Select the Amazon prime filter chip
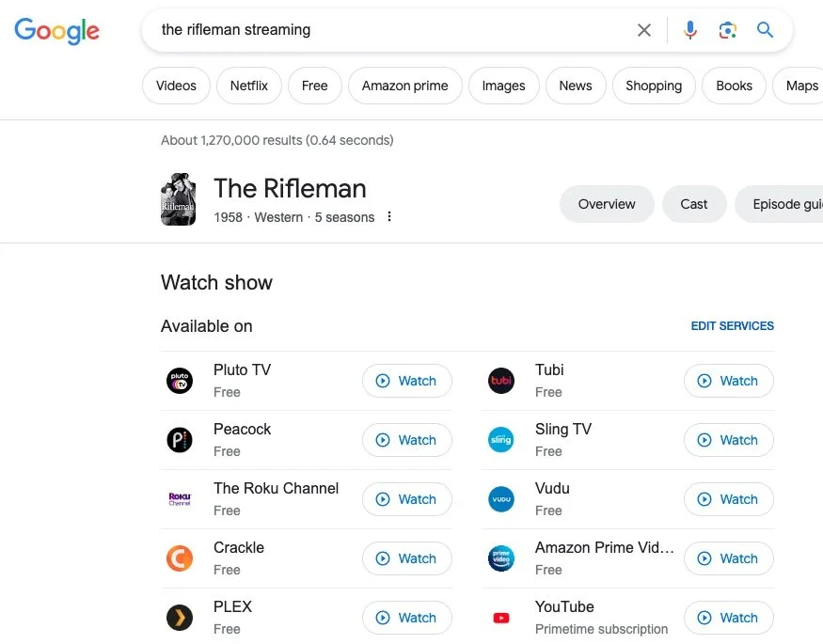 (404, 86)
